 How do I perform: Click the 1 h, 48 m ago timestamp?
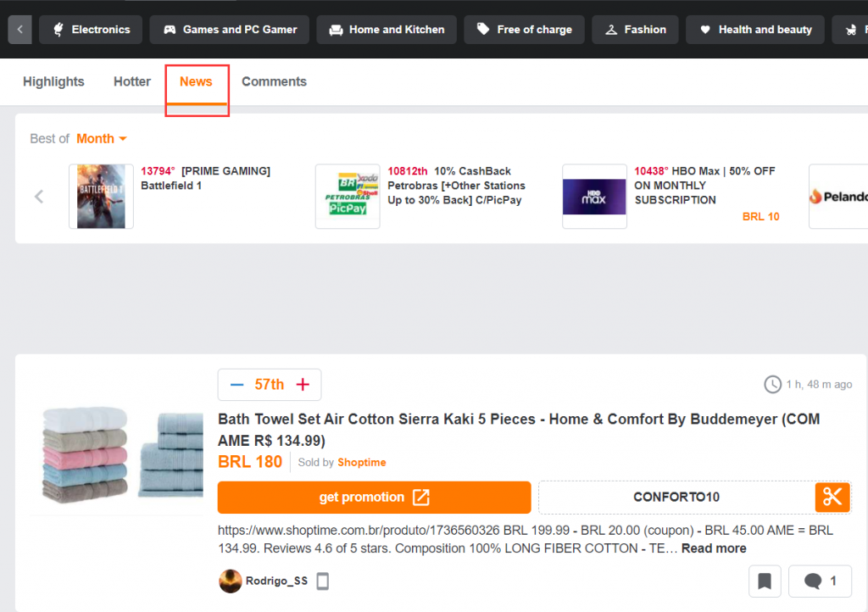pos(820,384)
